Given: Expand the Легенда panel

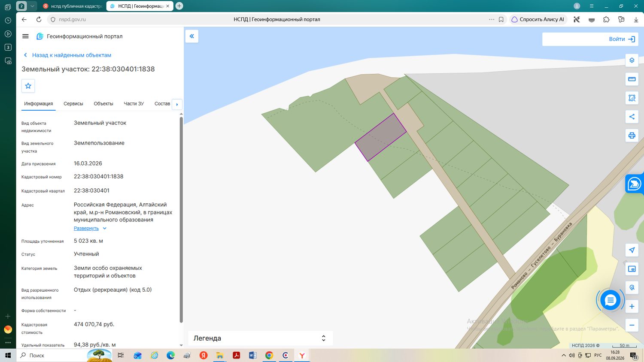Looking at the screenshot, I should coord(261,338).
